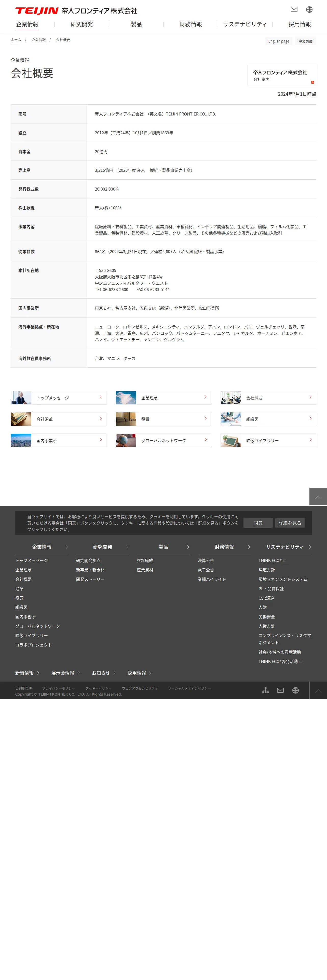
Task: Click the グローバルネットワーク globe thumbnail
Action: (126, 440)
